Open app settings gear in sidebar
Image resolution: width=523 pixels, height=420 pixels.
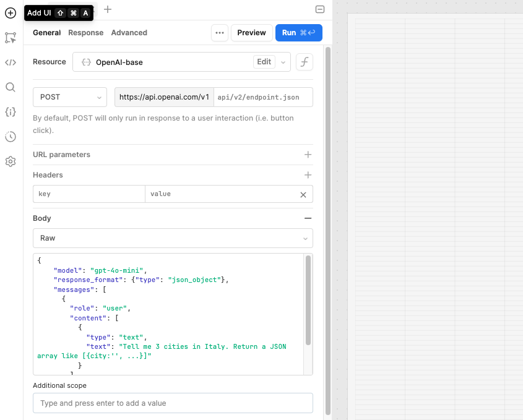click(10, 161)
